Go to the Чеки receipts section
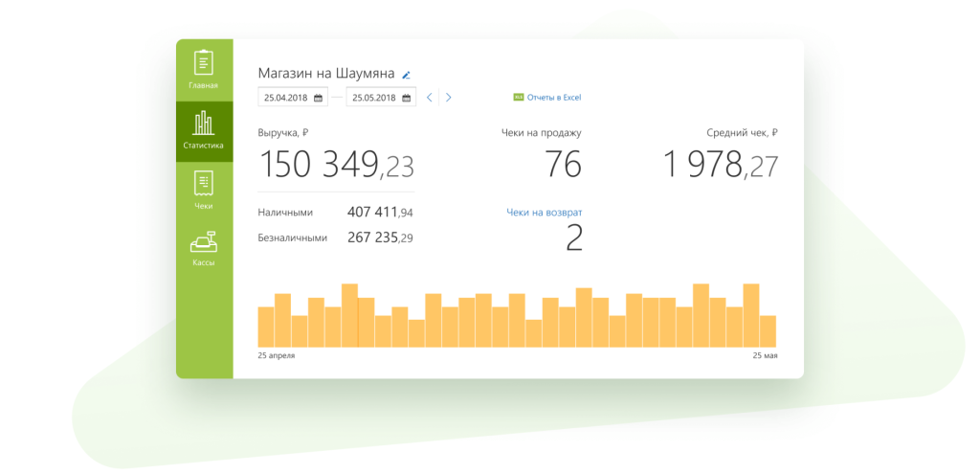 point(203,191)
